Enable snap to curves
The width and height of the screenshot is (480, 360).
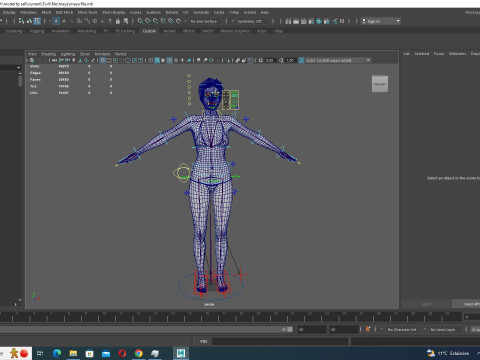coord(148,21)
